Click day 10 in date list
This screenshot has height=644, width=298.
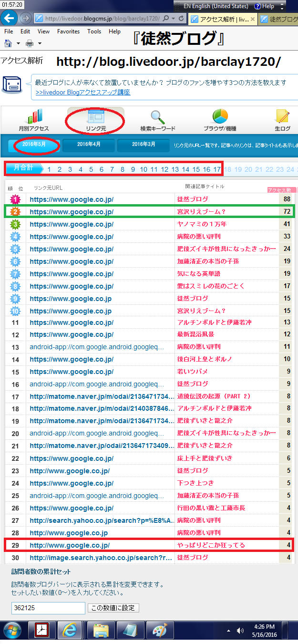144,169
